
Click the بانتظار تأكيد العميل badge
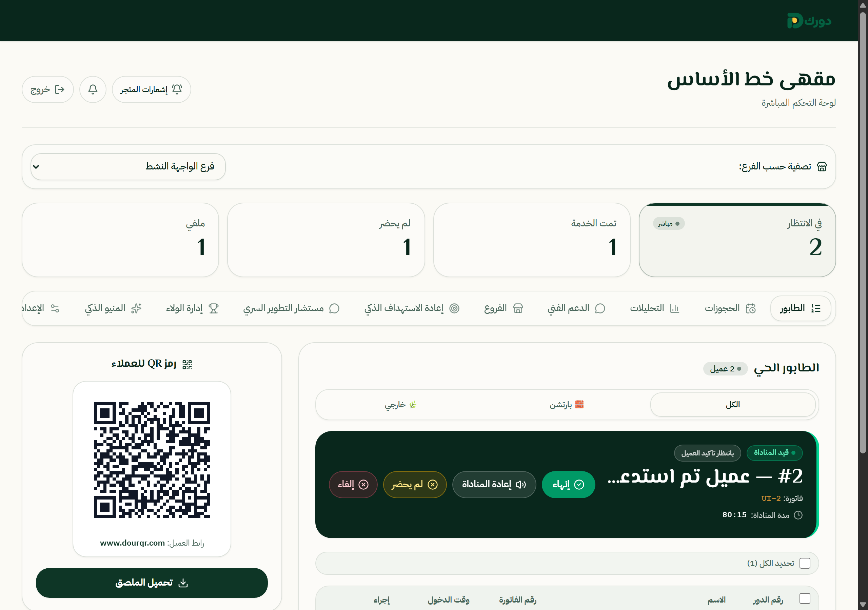click(707, 453)
